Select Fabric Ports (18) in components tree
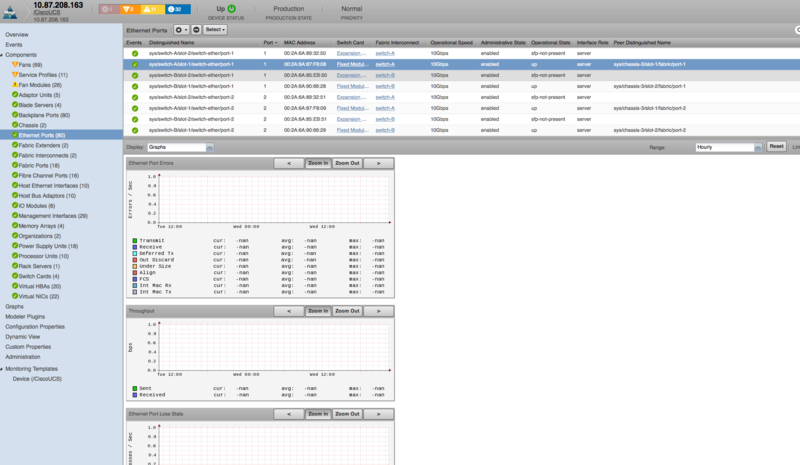This screenshot has height=465, width=800. click(x=39, y=165)
